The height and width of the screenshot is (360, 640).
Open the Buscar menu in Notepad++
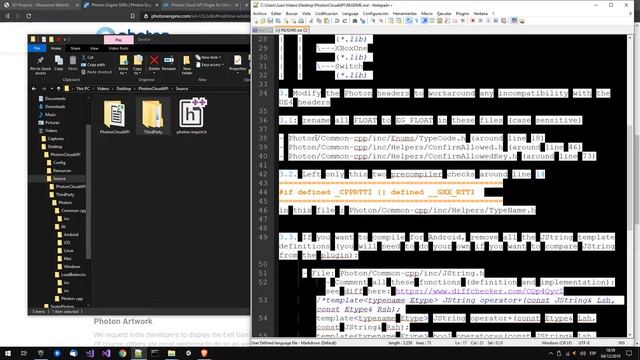point(291,13)
